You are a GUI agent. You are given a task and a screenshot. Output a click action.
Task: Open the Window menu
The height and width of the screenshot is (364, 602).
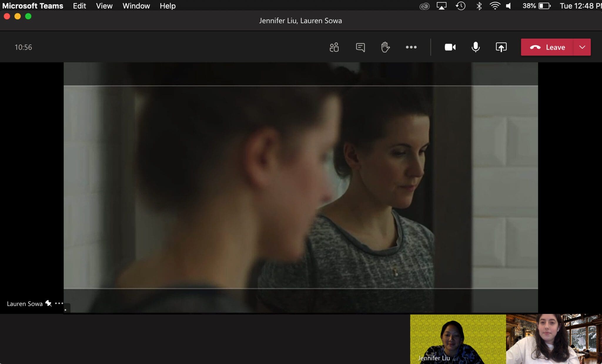pos(136,6)
